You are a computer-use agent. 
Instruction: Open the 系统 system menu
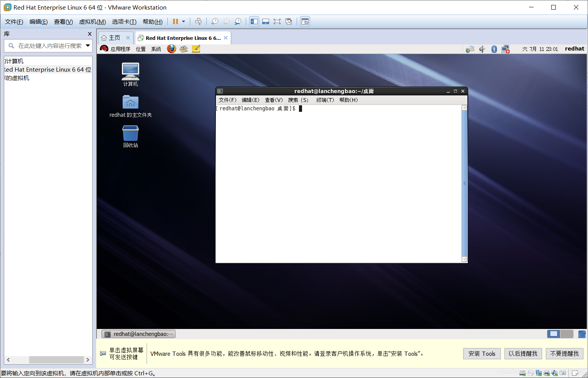click(156, 49)
